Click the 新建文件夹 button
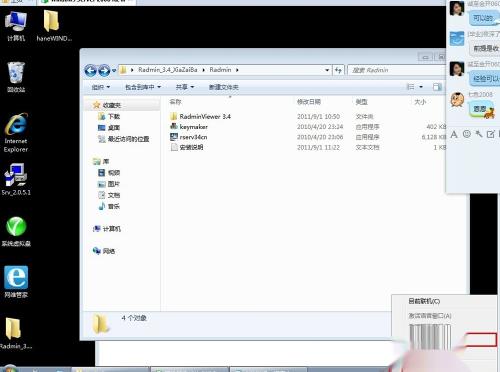The height and width of the screenshot is (372, 500). [224, 87]
